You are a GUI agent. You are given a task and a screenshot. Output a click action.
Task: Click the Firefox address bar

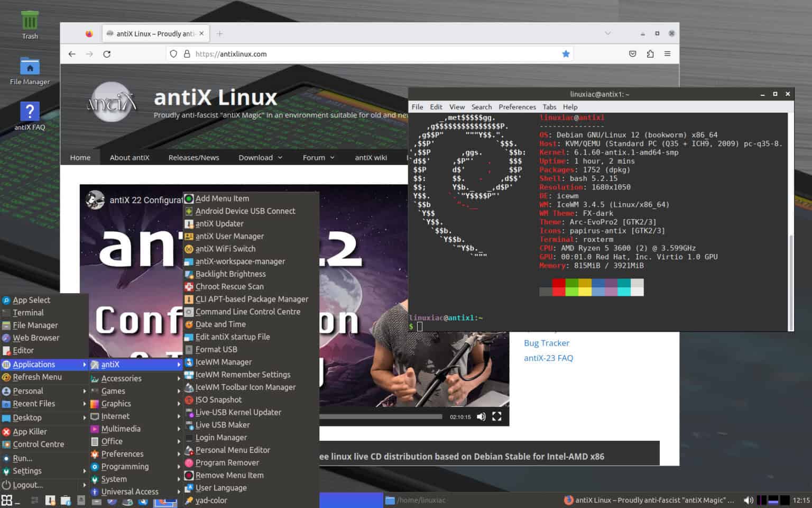pos(370,53)
